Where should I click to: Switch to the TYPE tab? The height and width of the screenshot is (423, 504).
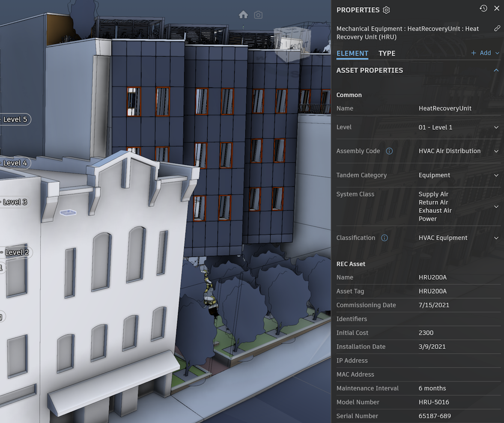[387, 54]
